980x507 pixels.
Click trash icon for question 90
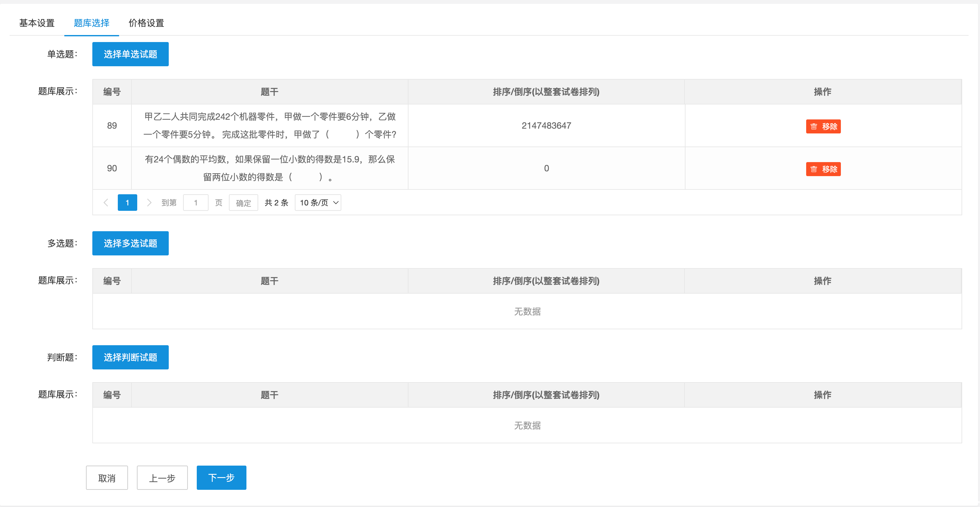(x=813, y=169)
